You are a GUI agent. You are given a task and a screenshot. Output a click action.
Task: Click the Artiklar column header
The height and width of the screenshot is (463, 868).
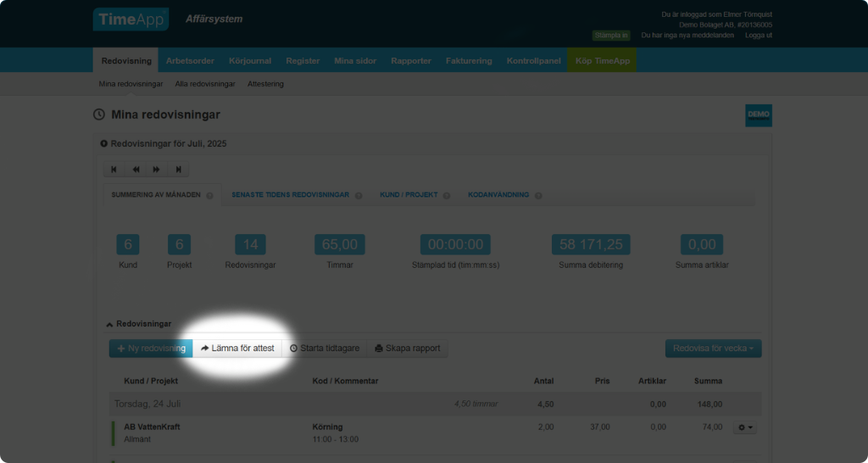tap(652, 381)
